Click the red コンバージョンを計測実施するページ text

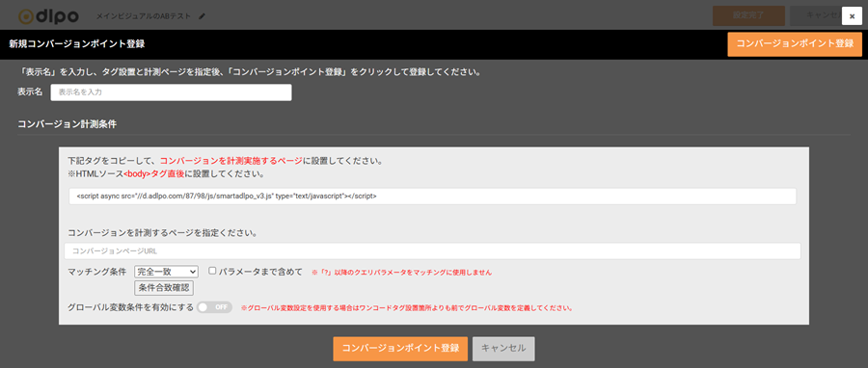pyautogui.click(x=231, y=161)
